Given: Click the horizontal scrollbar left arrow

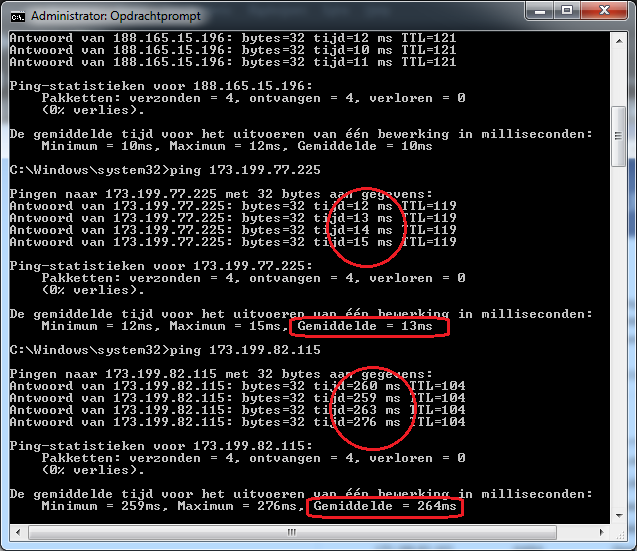Looking at the screenshot, I should click(x=18, y=532).
